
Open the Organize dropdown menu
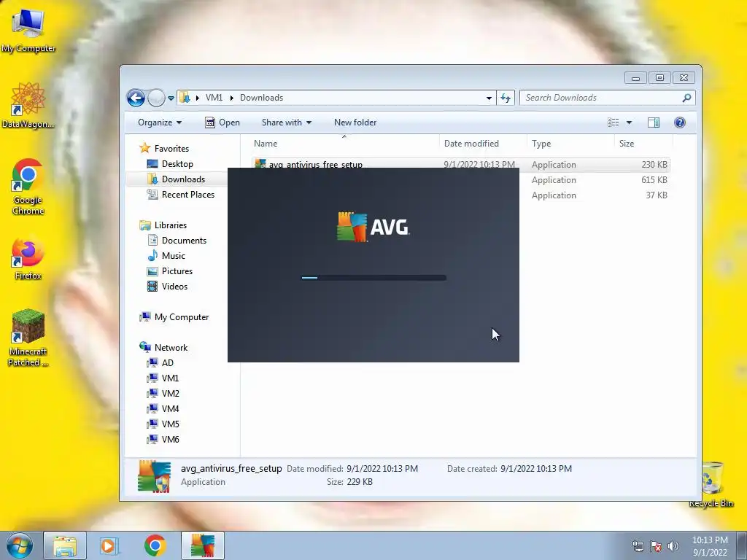coord(160,122)
